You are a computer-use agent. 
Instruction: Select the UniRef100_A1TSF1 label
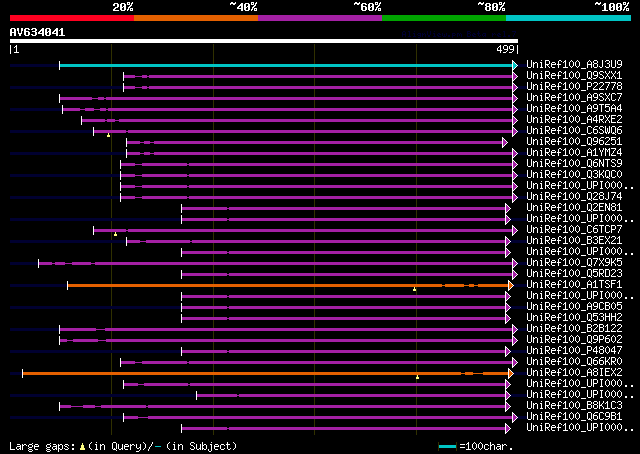574,285
